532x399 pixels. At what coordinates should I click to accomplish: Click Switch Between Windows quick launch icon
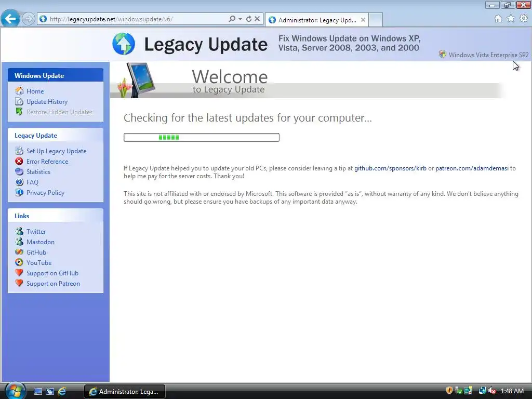pos(50,392)
